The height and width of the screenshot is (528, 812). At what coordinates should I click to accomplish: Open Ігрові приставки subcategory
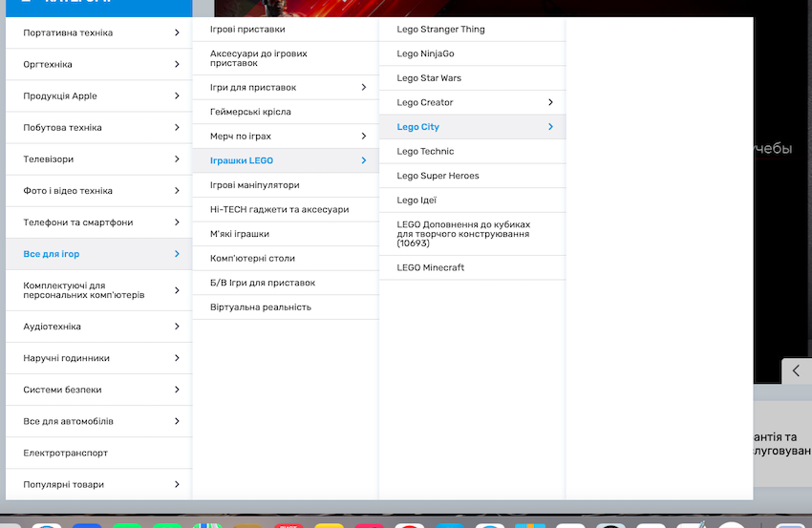click(286, 29)
